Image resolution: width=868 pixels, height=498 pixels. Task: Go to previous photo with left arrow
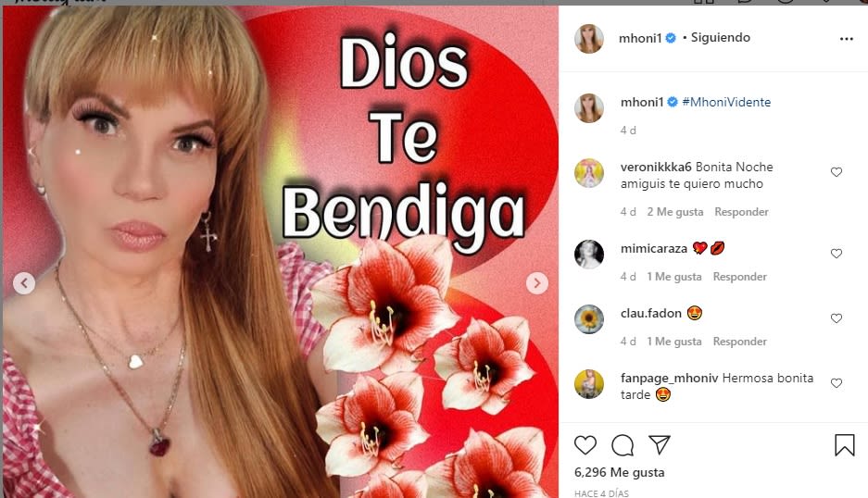24,283
